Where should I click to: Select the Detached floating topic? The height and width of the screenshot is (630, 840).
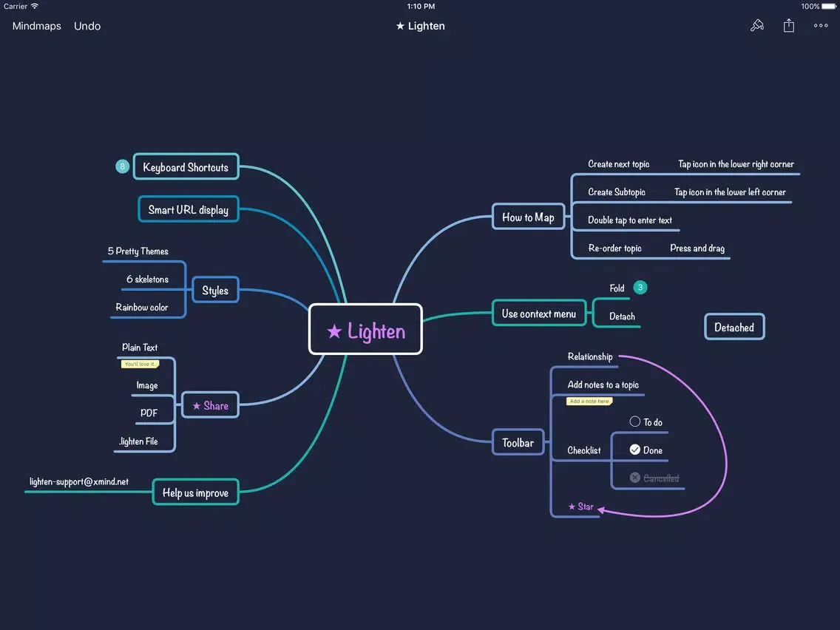(x=734, y=327)
